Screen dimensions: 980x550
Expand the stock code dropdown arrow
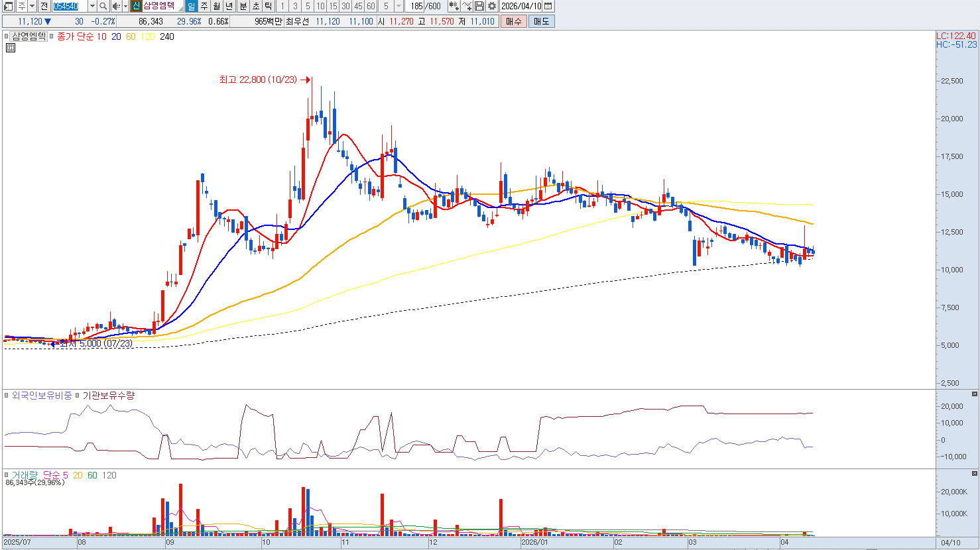(x=92, y=6)
